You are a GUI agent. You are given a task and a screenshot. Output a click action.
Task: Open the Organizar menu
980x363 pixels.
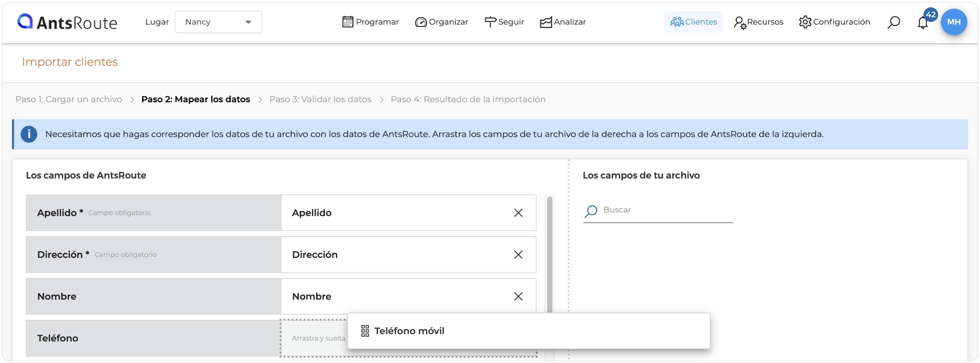point(442,22)
